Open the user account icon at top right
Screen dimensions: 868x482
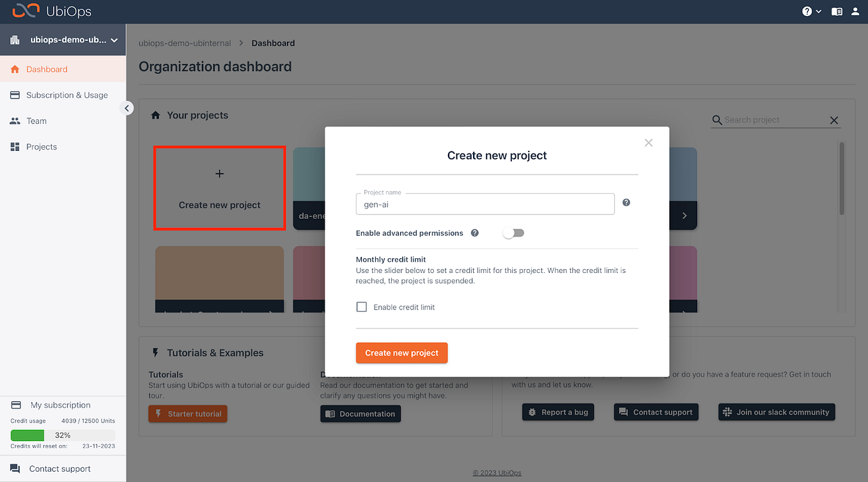856,11
